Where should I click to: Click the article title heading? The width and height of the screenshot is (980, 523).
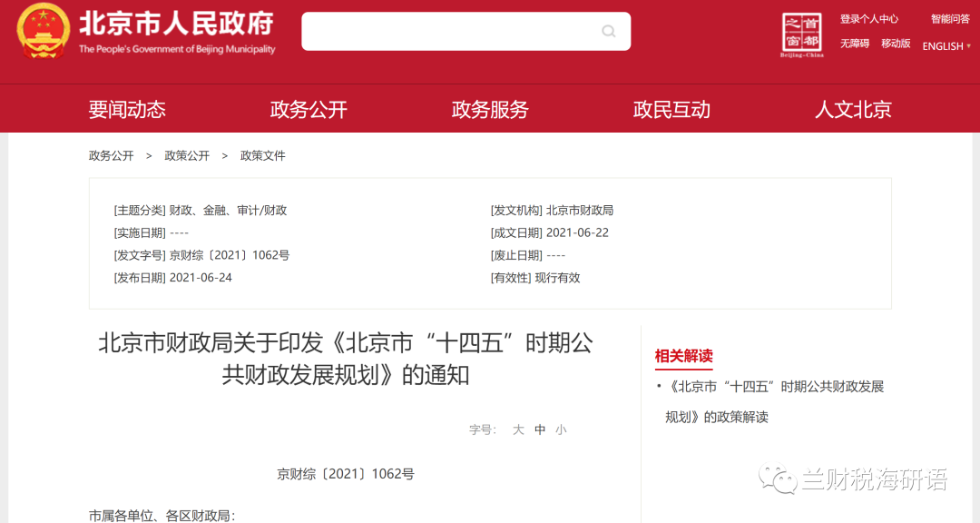tap(346, 359)
